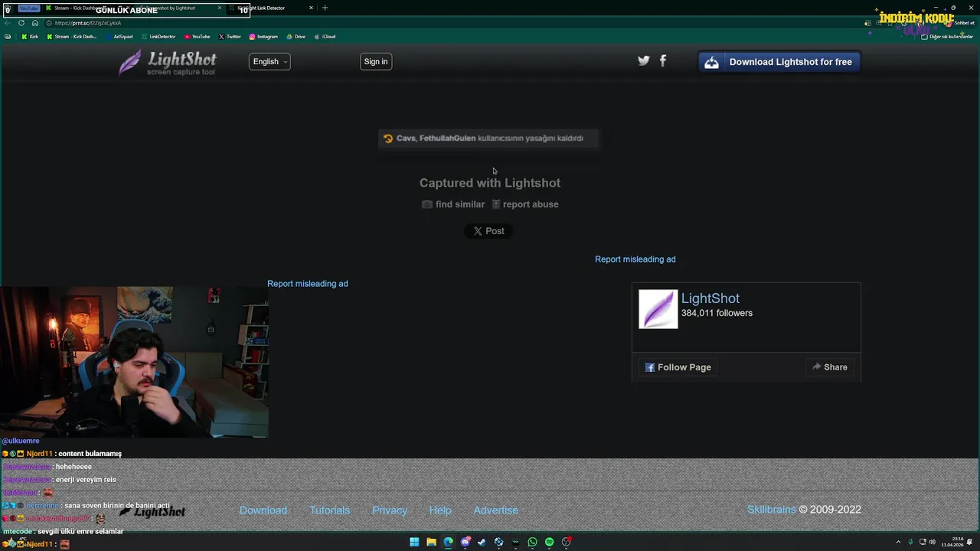Click Download Lightshot for free button
This screenshot has height=551, width=980.
pyautogui.click(x=779, y=62)
